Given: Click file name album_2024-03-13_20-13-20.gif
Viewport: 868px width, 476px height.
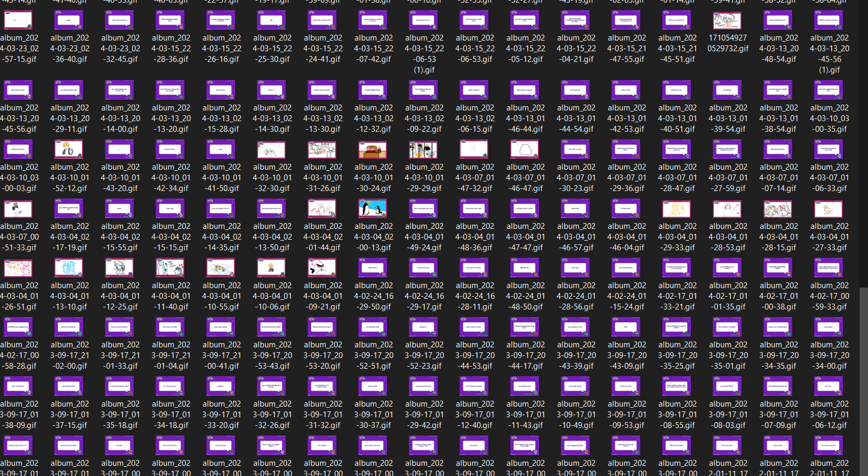Looking at the screenshot, I should tap(171, 118).
